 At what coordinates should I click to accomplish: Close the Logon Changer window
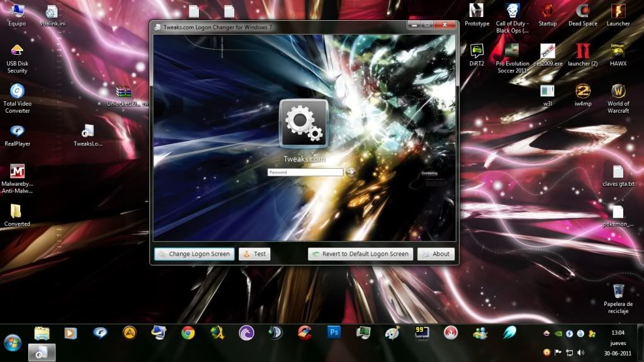coord(445,25)
